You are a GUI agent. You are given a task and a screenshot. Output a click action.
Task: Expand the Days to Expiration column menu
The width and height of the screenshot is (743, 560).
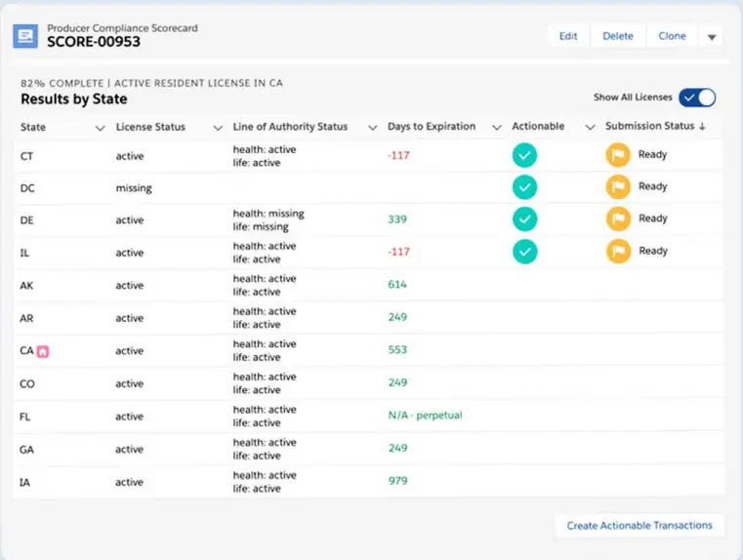(496, 128)
